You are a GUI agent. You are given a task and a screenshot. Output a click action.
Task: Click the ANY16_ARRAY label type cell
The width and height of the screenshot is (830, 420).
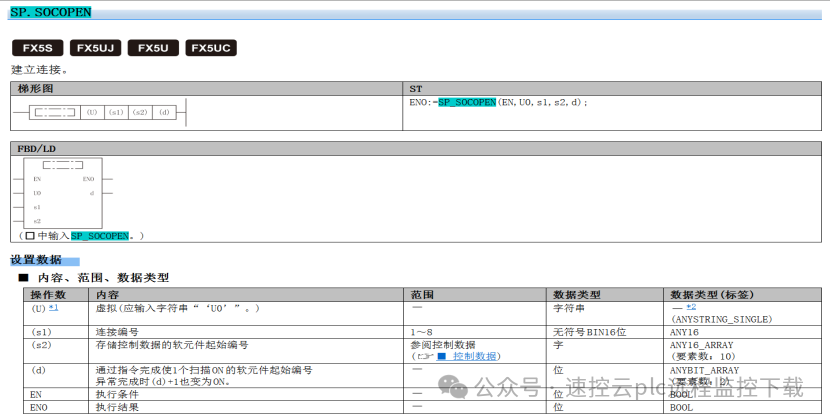(742, 351)
